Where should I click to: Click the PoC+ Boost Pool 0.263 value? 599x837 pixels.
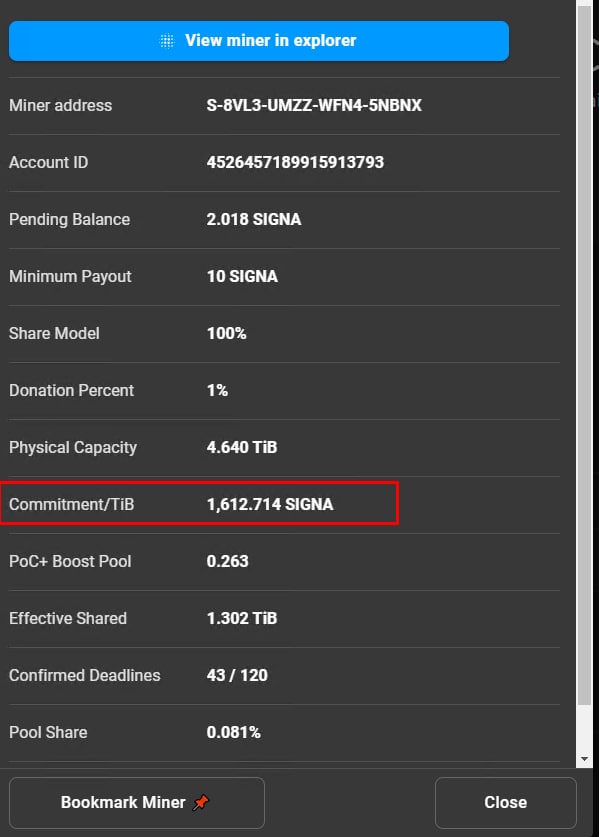tap(227, 562)
